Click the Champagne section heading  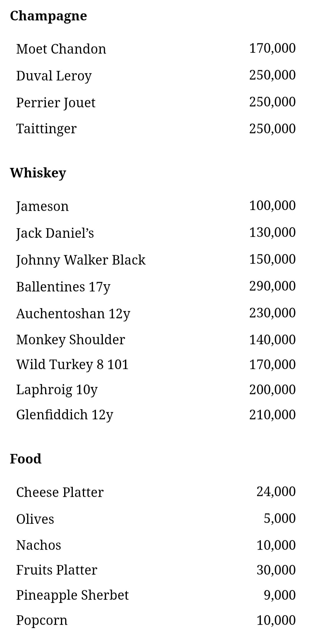tap(49, 16)
